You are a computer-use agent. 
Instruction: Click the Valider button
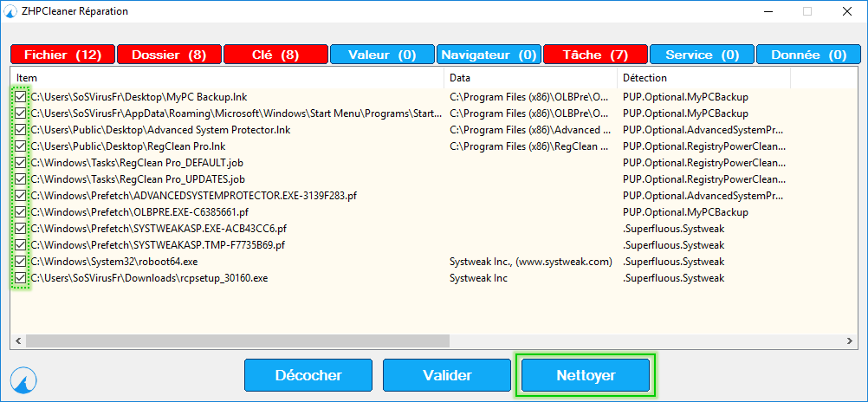point(447,376)
